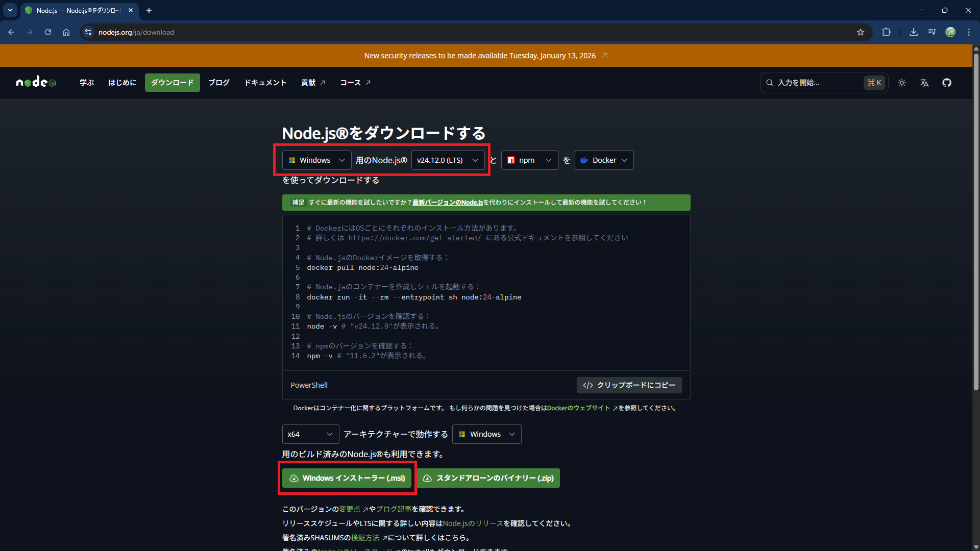Screen dimensions: 980x551
Task: Click the site information icon in address bar
Action: (88, 32)
